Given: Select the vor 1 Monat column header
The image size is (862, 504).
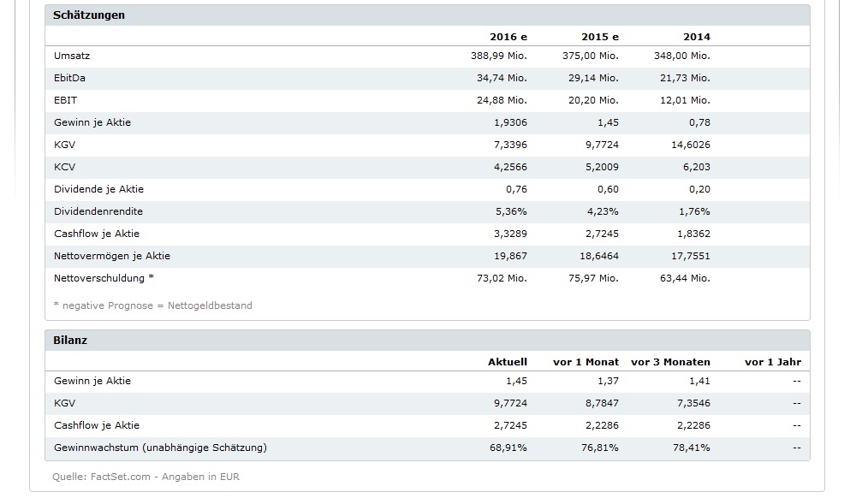Looking at the screenshot, I should pyautogui.click(x=586, y=362).
